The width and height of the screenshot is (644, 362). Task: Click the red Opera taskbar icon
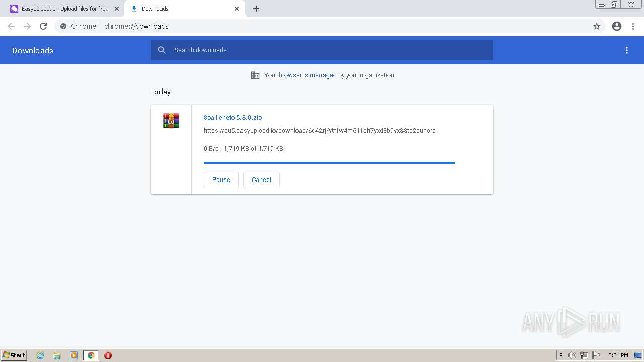pos(108,355)
